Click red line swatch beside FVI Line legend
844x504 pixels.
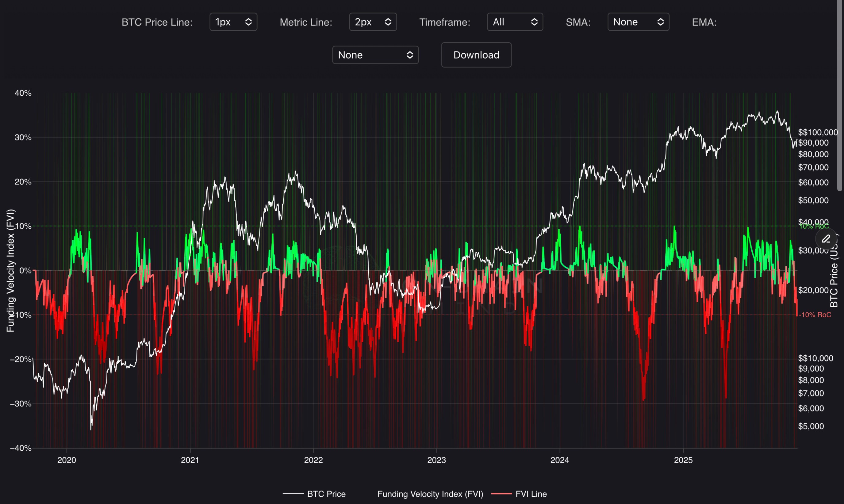coord(501,494)
